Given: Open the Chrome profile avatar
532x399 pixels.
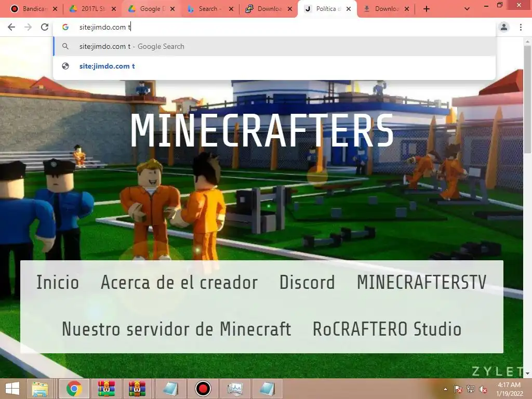Looking at the screenshot, I should 504,27.
